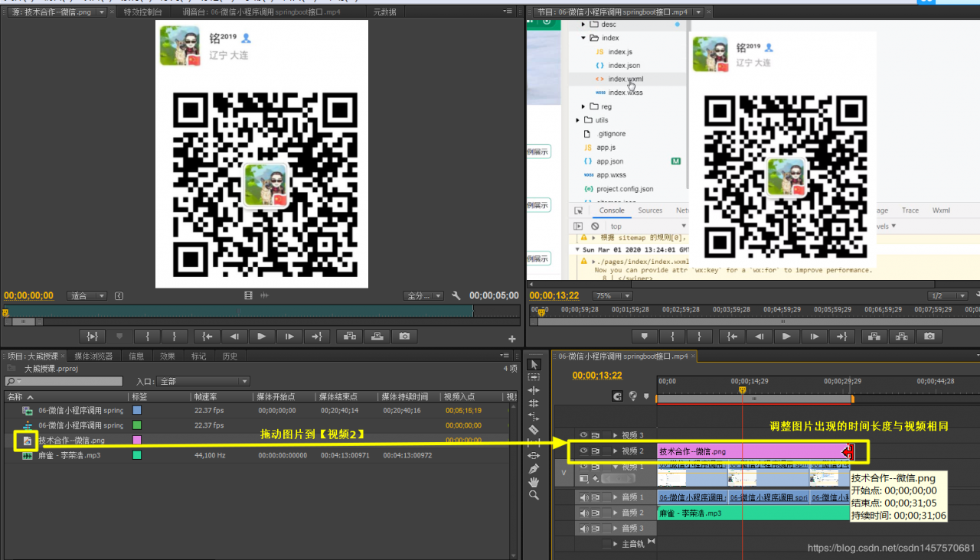Open the 入口 全部 dropdown
The width and height of the screenshot is (980, 560).
204,381
